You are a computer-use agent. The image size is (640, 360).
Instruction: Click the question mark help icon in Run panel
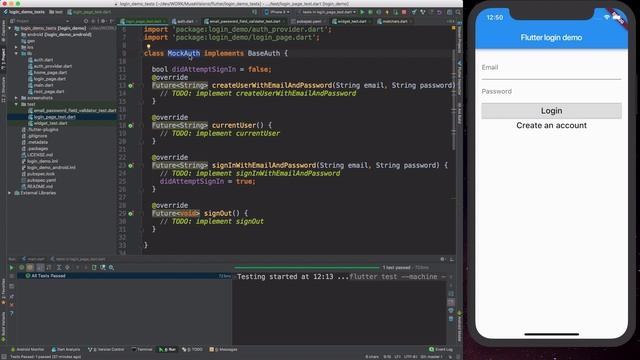coord(11,313)
